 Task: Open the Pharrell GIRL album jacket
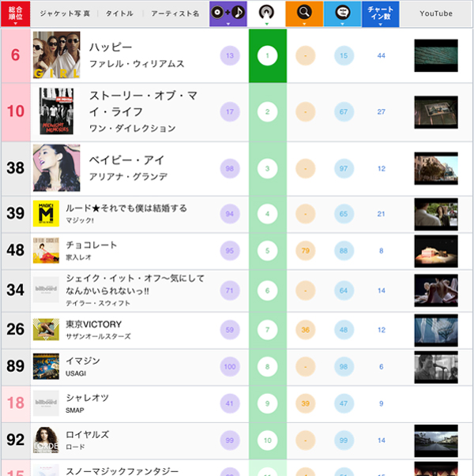(56, 56)
